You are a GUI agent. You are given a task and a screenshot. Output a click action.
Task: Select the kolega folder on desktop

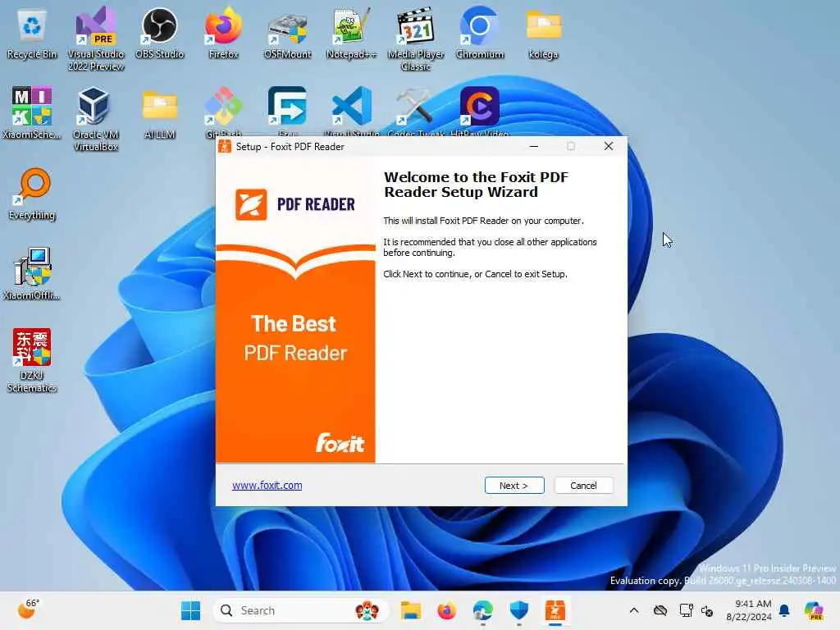pyautogui.click(x=544, y=33)
